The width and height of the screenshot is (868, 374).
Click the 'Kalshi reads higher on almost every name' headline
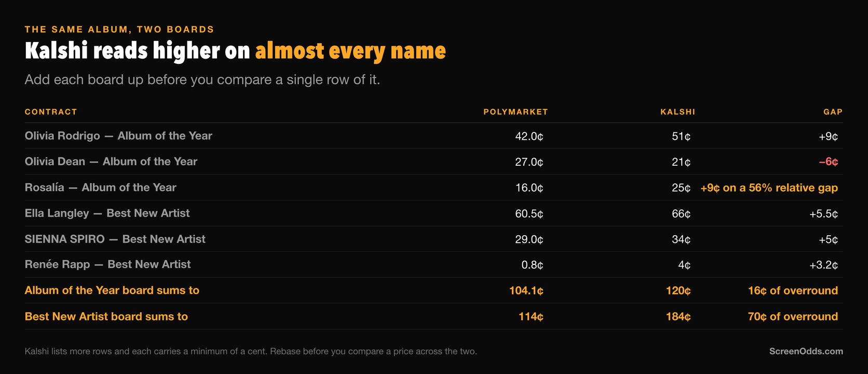(x=235, y=51)
